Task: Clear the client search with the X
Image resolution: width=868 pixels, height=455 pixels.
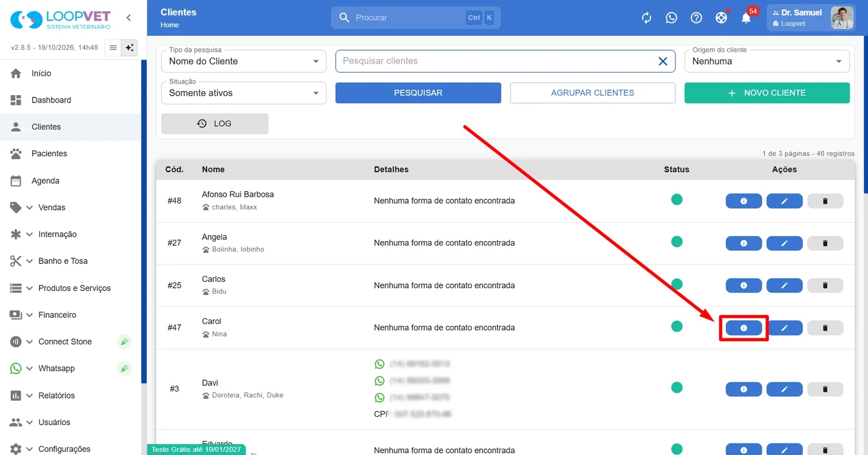Action: point(663,61)
